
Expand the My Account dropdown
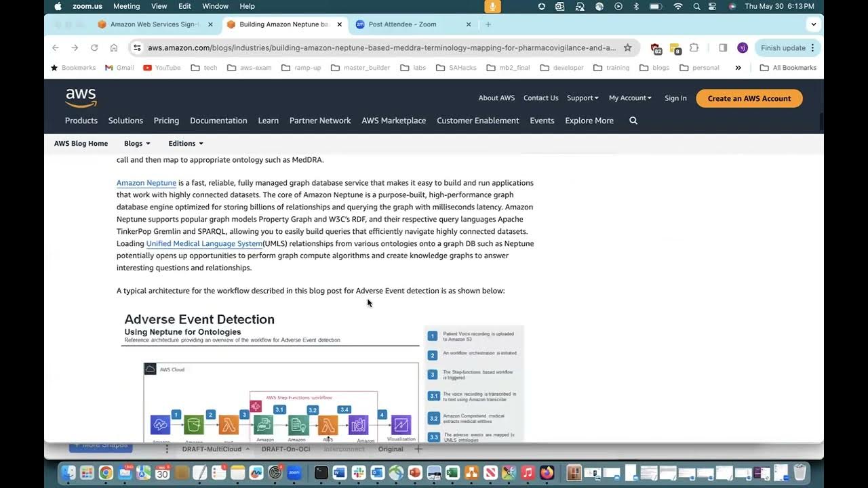click(x=630, y=98)
